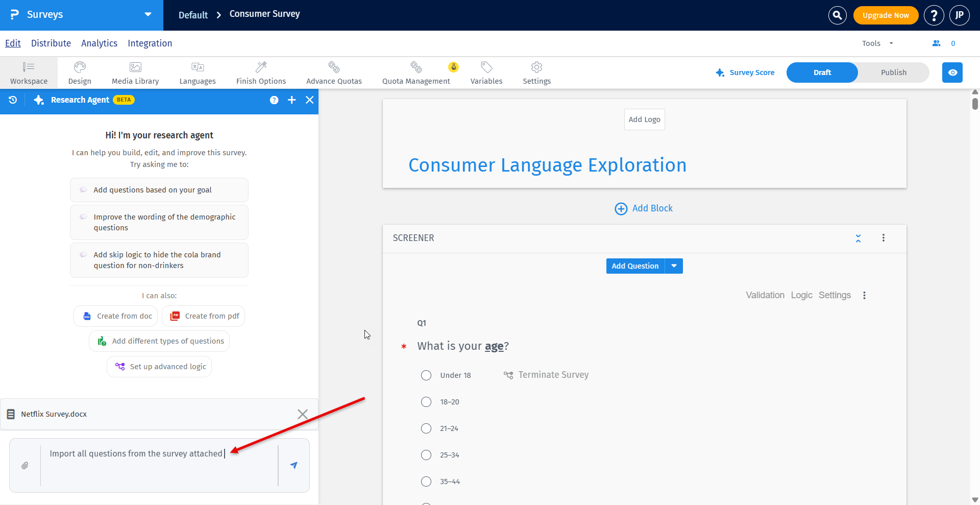Switch survey status to Publish
Viewport: 980px width, 505px height.
pyautogui.click(x=893, y=73)
